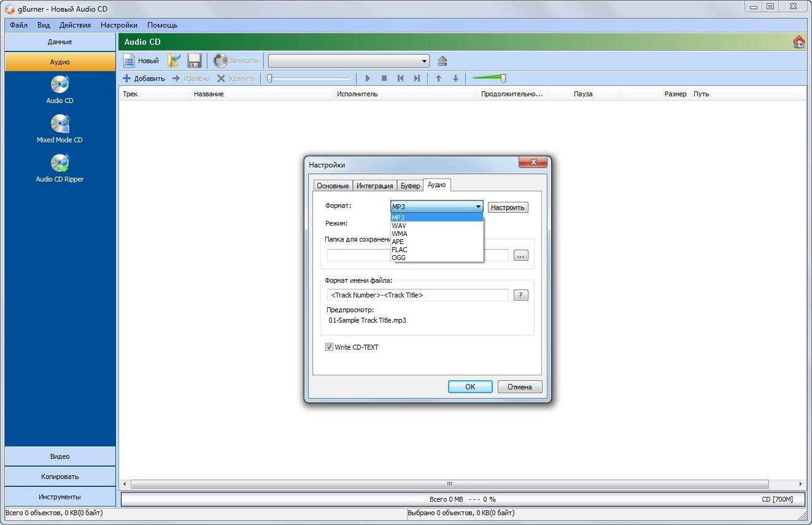Screen dimensions: 812x525
Task: Select OGG in the format list
Action: (x=437, y=258)
